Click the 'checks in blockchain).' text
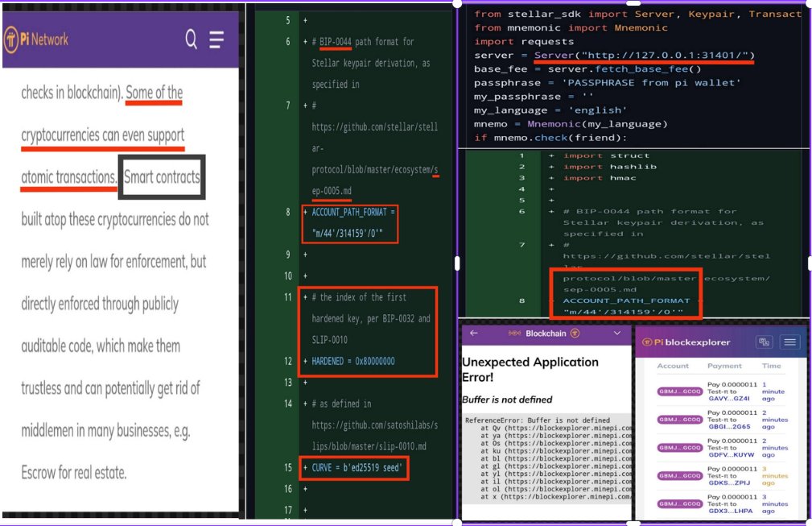This screenshot has width=812, height=526. click(72, 93)
